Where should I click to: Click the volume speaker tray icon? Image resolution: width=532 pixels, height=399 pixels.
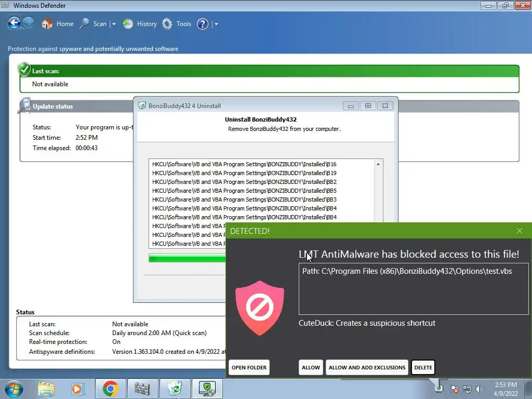click(480, 389)
